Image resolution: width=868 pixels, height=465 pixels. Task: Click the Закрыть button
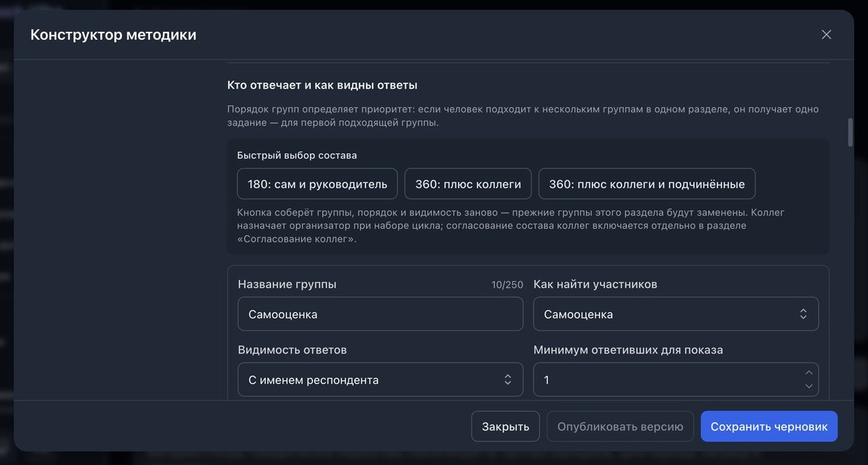point(506,427)
